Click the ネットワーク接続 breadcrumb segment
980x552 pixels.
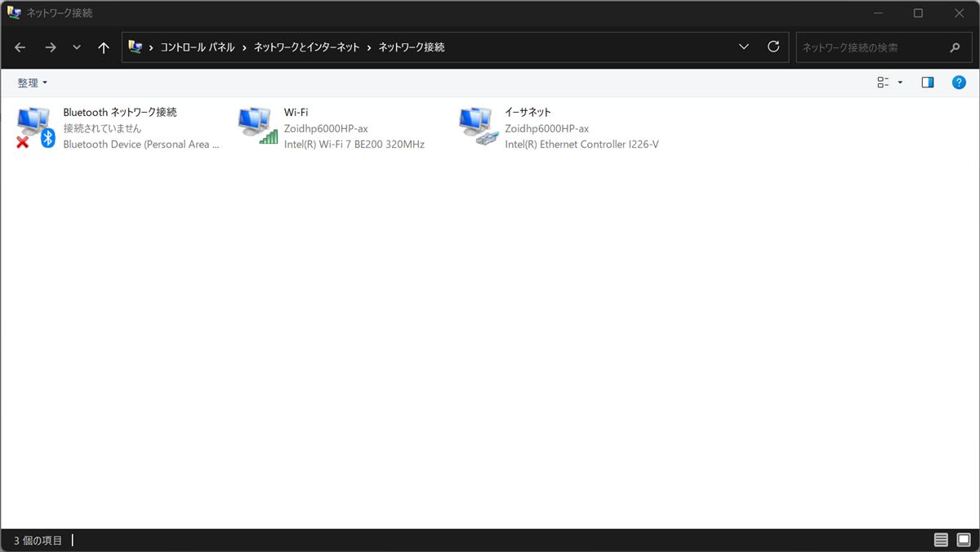coord(412,47)
